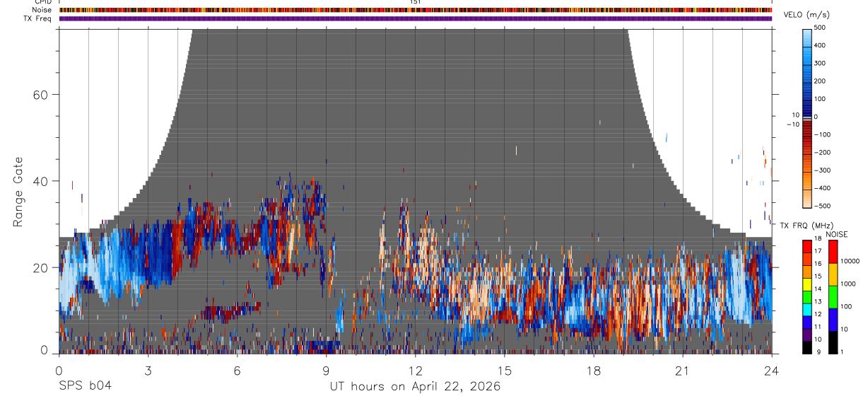Click the '9' MHz frequency label
This screenshot has width=868, height=401.
(x=817, y=351)
